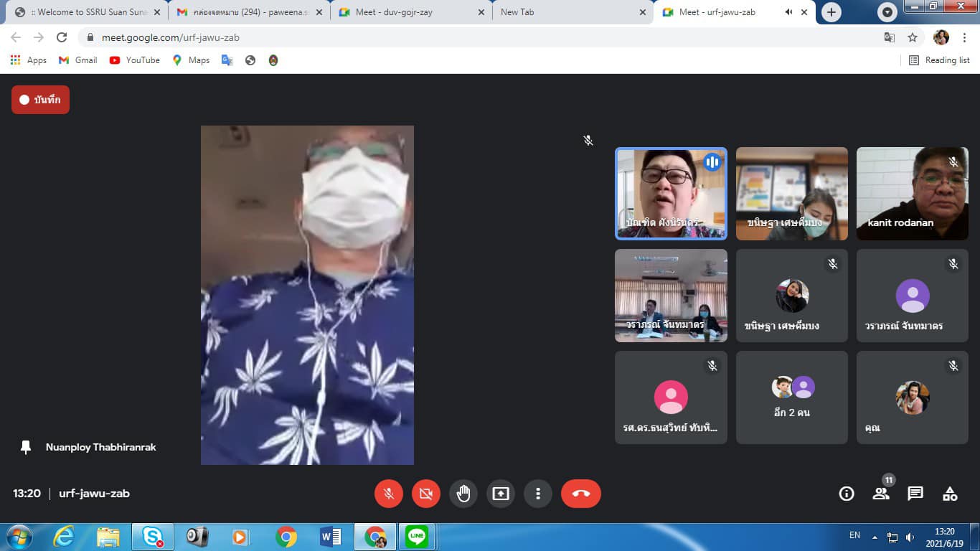
Task: Open the Reading list
Action: point(939,60)
